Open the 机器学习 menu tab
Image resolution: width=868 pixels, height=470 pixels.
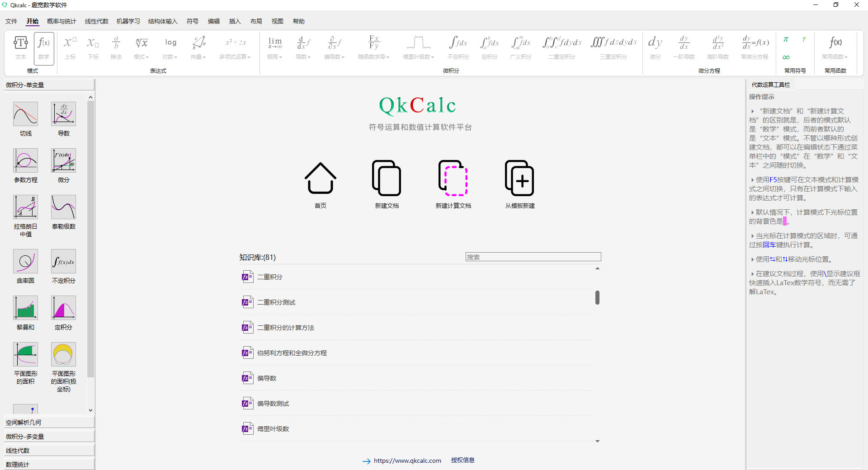128,21
